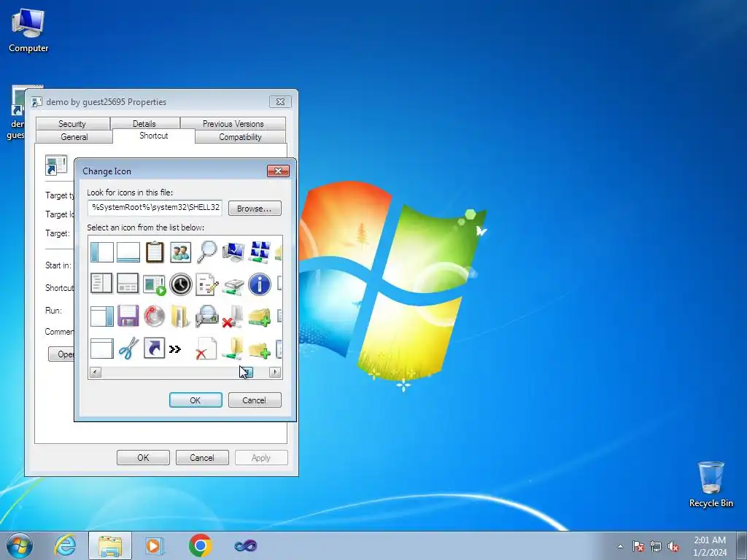Open the Compatibility tab
747x560 pixels.
240,137
